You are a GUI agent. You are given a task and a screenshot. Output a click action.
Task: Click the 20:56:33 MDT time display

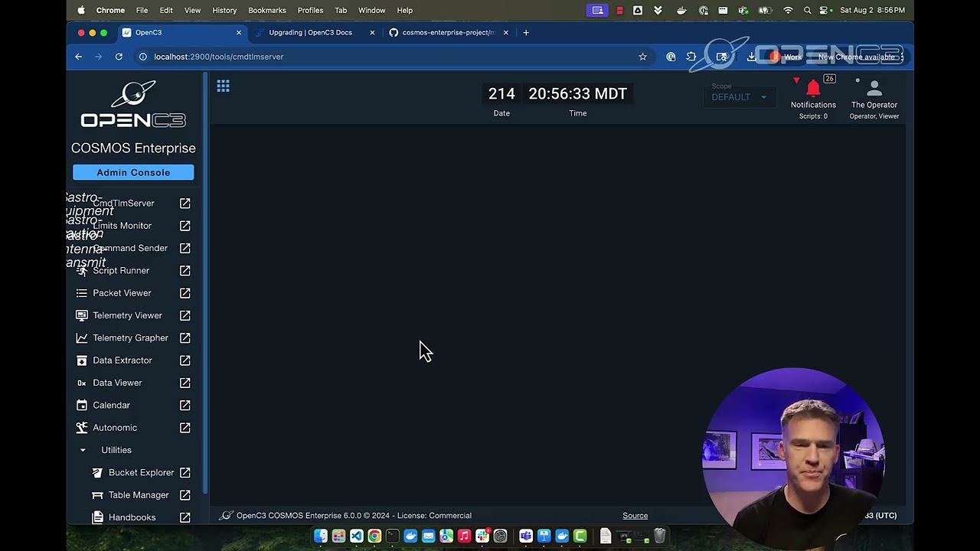tap(577, 93)
